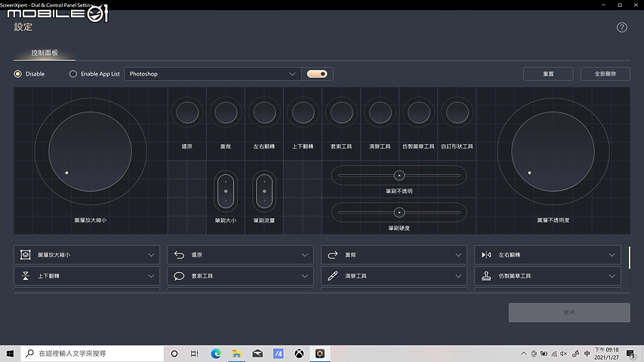Screen dimensions: 644x362
Task: Click the 全部刪除 button
Action: [605, 74]
